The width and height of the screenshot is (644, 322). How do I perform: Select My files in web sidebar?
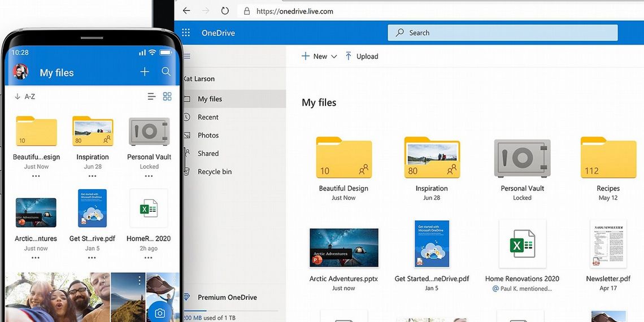234,99
